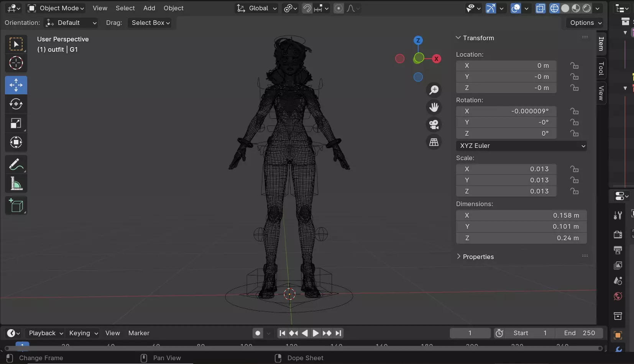
Task: Open XYZ Euler rotation mode dropdown
Action: 521,146
